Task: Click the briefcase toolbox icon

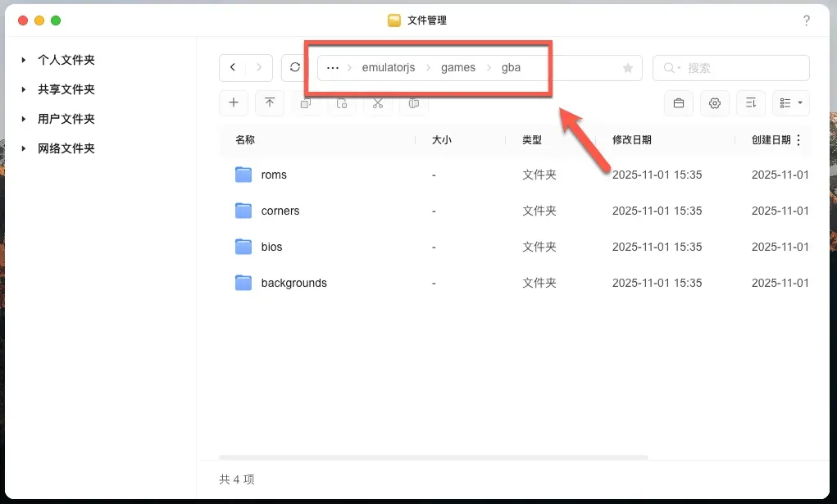Action: pos(679,103)
